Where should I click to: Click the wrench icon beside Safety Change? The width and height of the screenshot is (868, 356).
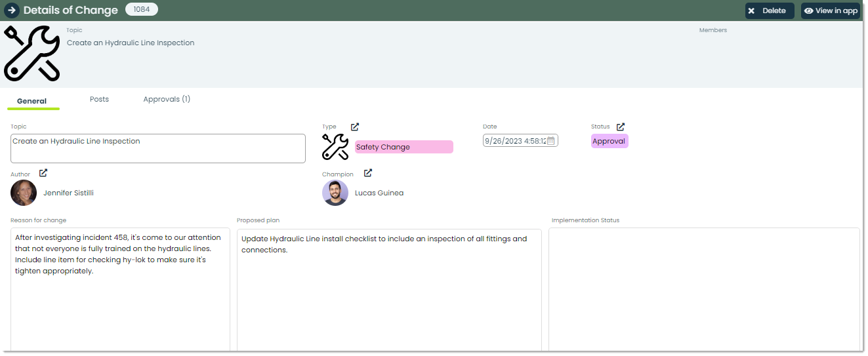(x=335, y=147)
